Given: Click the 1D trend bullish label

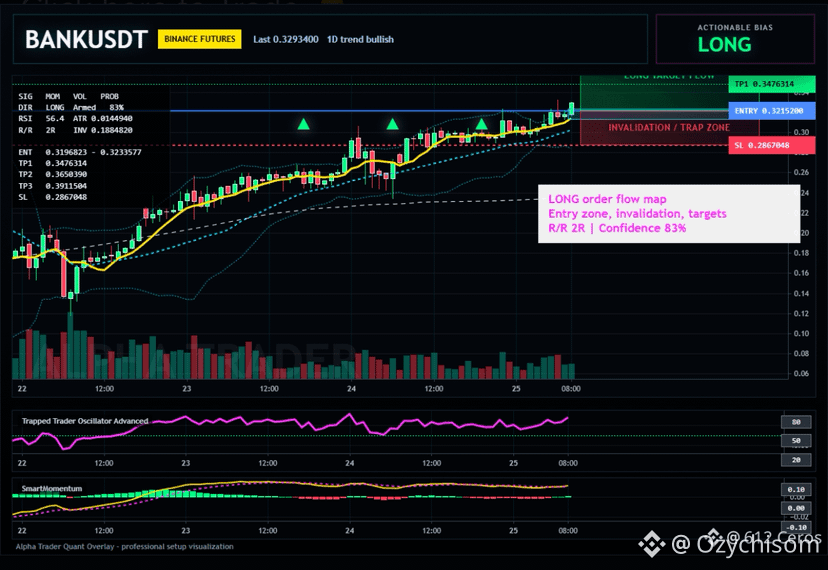Looking at the screenshot, I should 360,40.
